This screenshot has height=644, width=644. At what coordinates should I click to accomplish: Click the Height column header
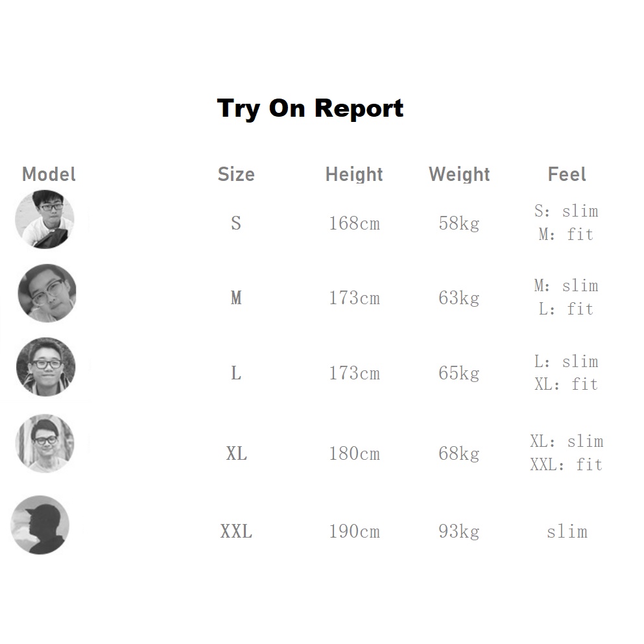tap(354, 174)
